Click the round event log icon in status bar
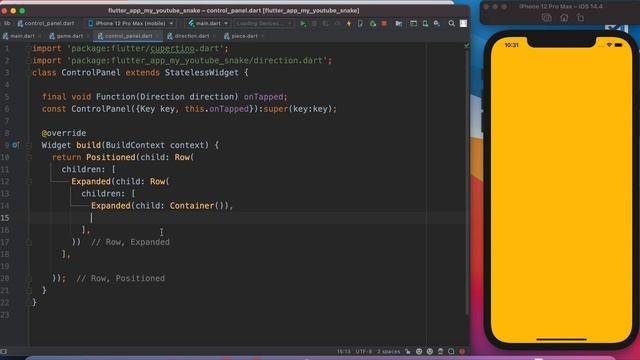This screenshot has height=360, width=640. pyautogui.click(x=451, y=351)
